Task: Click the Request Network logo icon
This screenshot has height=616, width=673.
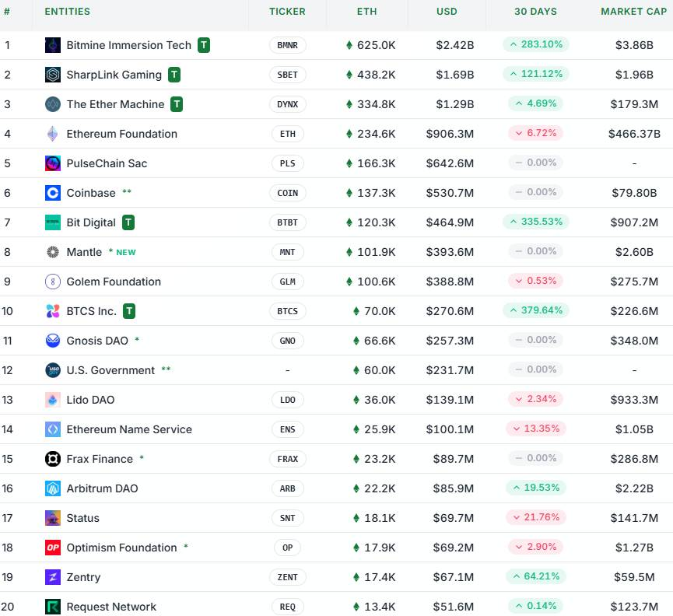Action: click(53, 607)
